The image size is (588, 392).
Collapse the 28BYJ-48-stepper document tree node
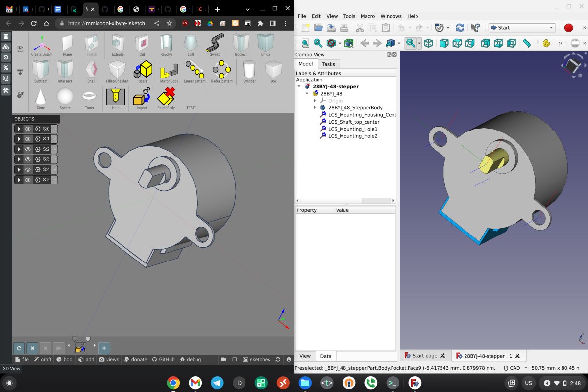point(299,86)
